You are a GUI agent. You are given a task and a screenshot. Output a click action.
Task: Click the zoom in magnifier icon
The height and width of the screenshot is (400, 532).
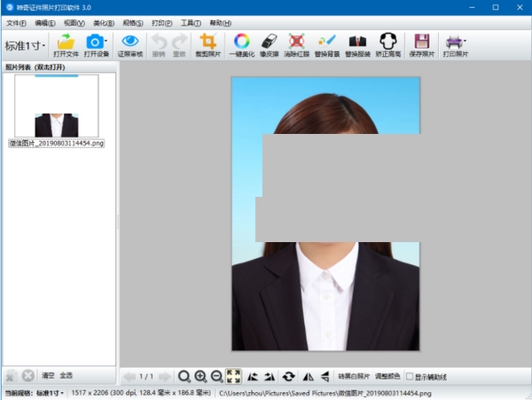[200, 376]
